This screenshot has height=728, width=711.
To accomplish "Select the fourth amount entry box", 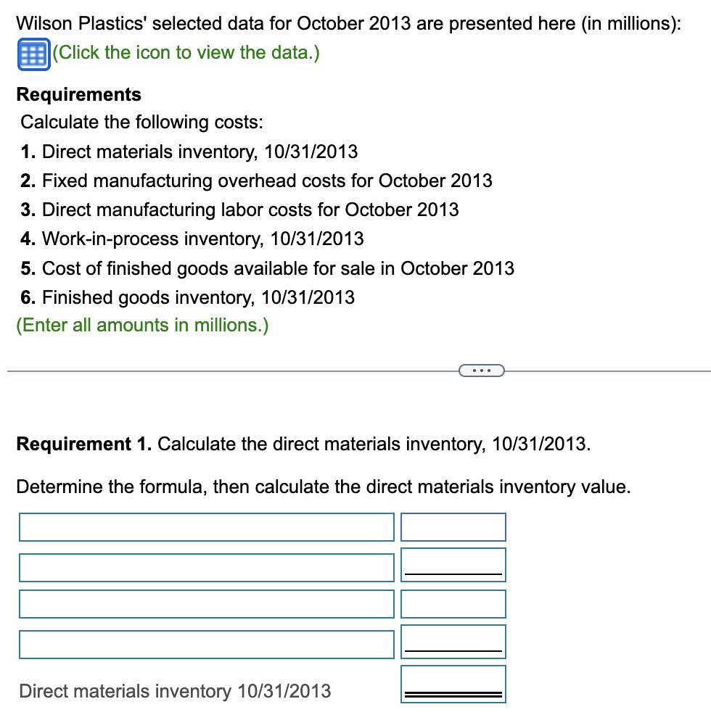I will [453, 642].
